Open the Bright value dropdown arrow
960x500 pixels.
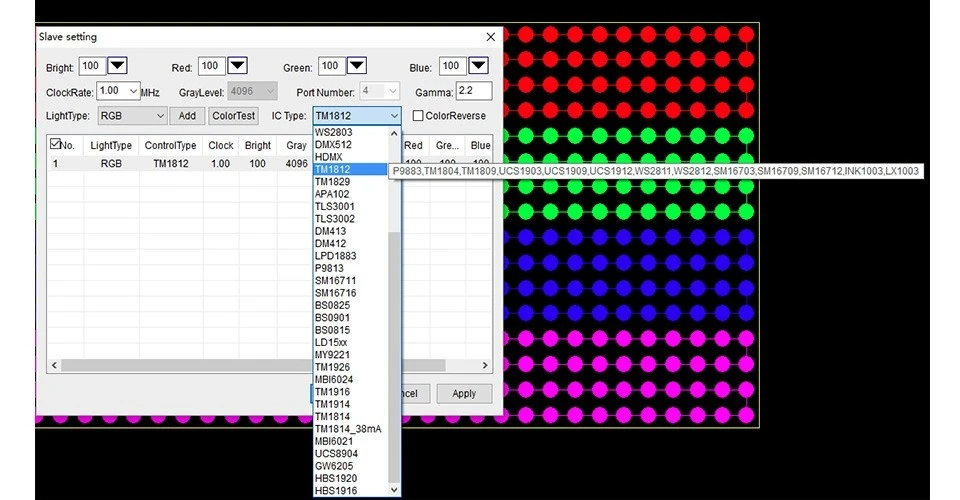[117, 65]
